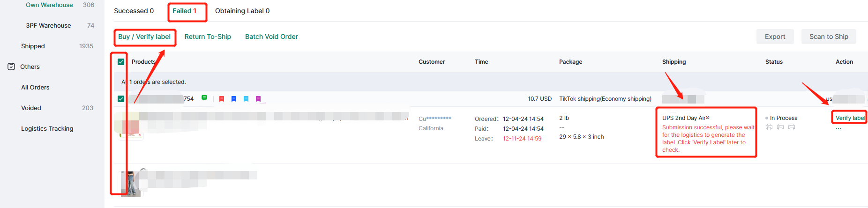Open the Obtaining Label 0 tab

(x=242, y=11)
